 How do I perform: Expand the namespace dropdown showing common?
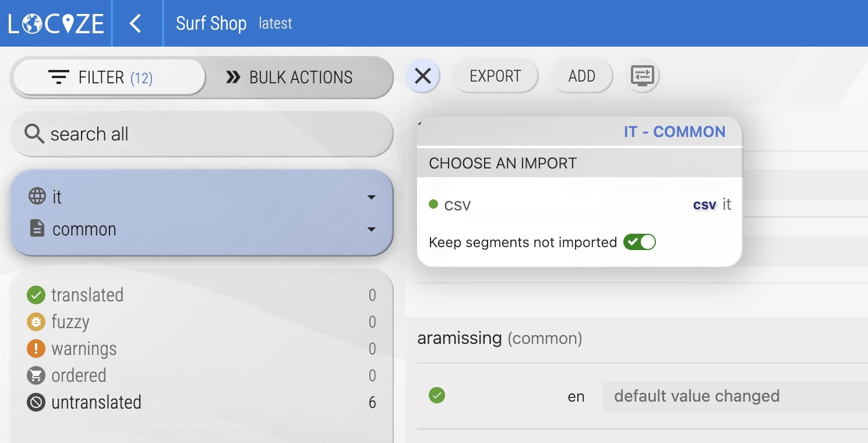pos(371,229)
